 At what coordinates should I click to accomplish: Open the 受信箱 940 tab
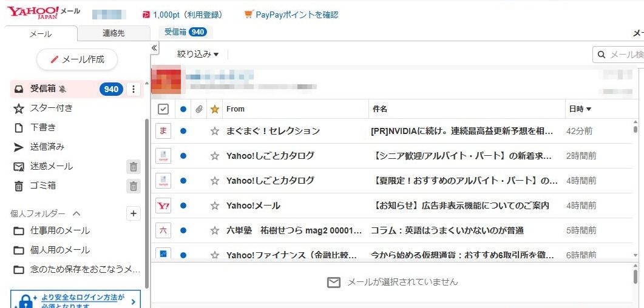(185, 32)
